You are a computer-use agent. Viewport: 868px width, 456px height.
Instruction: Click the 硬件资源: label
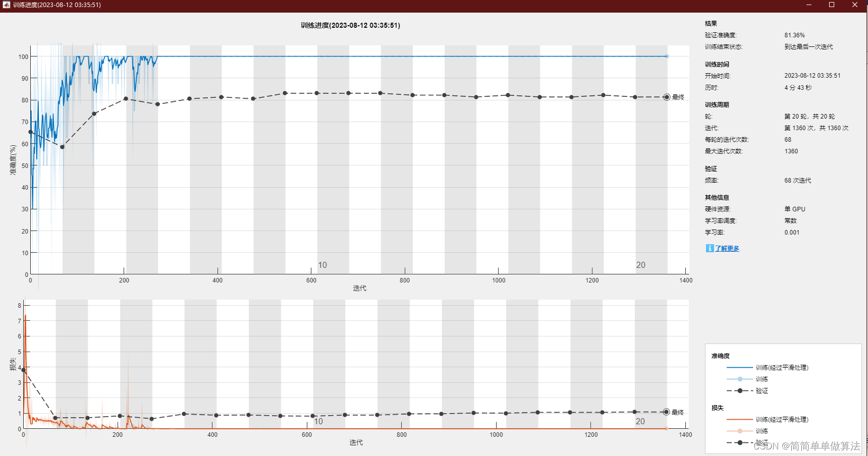click(x=718, y=209)
